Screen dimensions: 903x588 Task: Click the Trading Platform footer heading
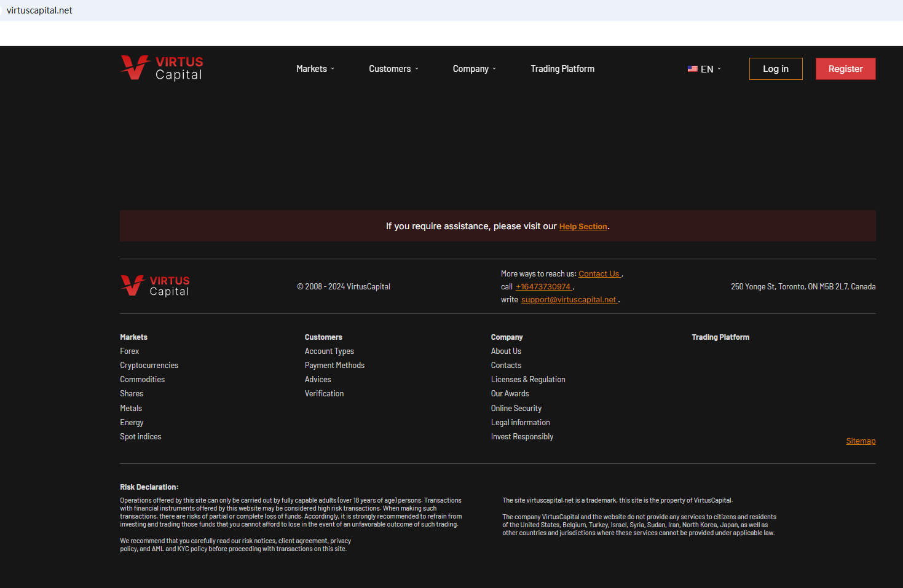[720, 337]
